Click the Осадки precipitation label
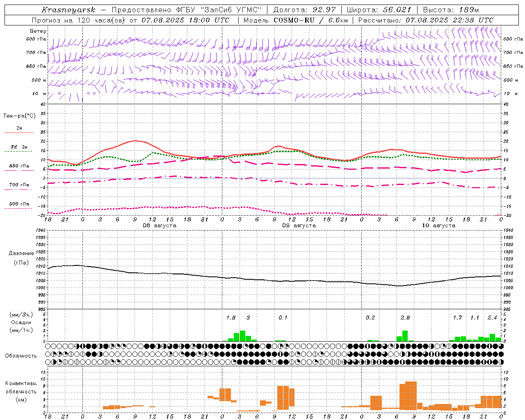Screen dimensions: 525x420 point(21,322)
